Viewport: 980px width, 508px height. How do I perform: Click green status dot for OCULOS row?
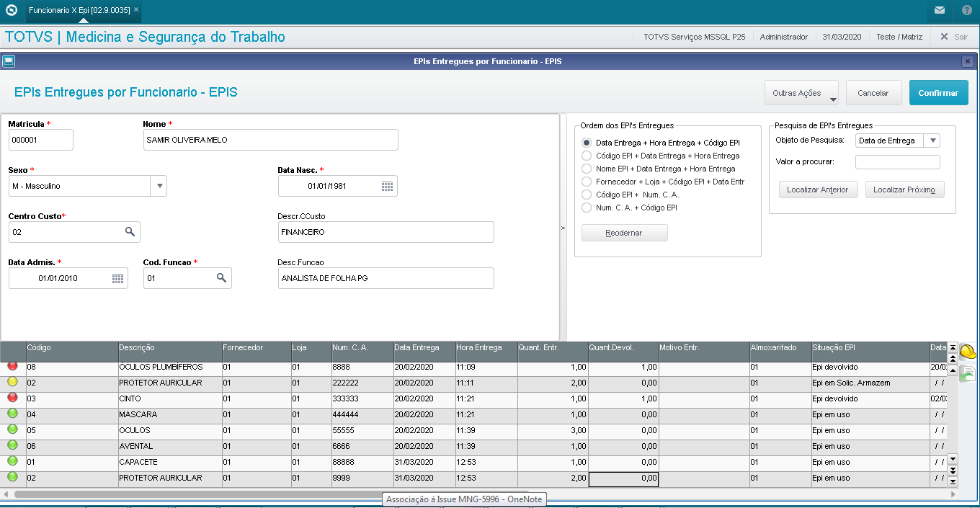(x=12, y=429)
